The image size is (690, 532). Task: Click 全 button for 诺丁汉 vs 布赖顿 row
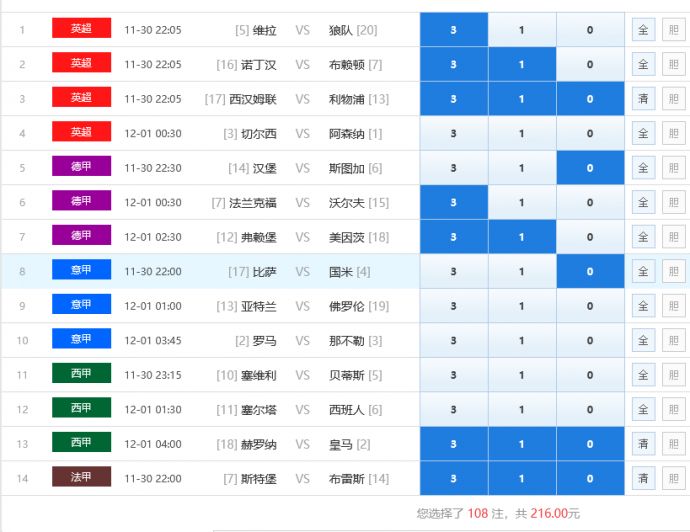[643, 65]
